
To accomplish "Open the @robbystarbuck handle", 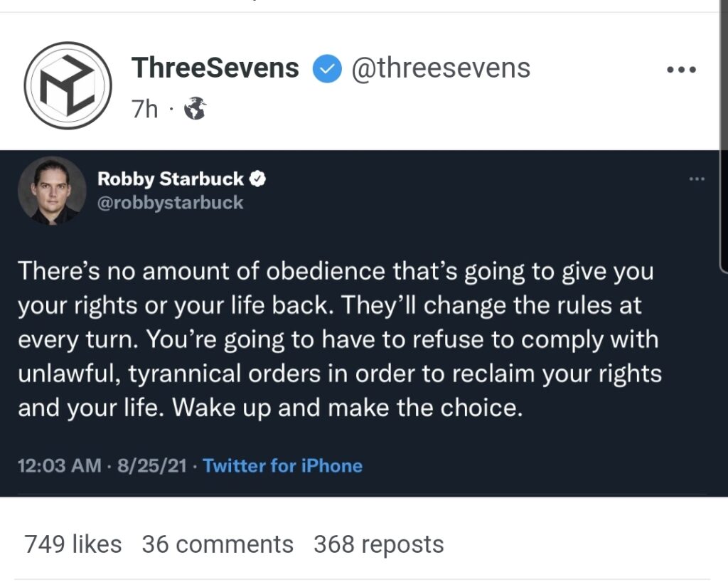I will click(170, 203).
